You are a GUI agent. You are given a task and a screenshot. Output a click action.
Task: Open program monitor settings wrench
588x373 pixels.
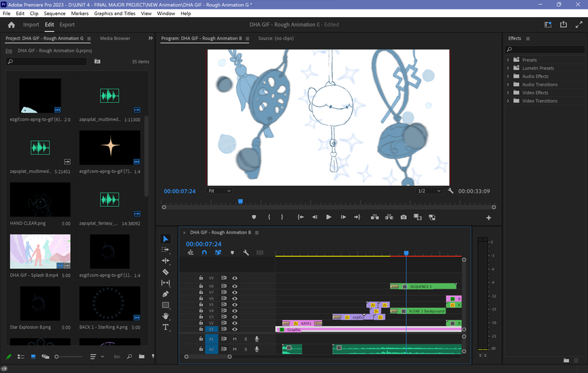pyautogui.click(x=451, y=191)
